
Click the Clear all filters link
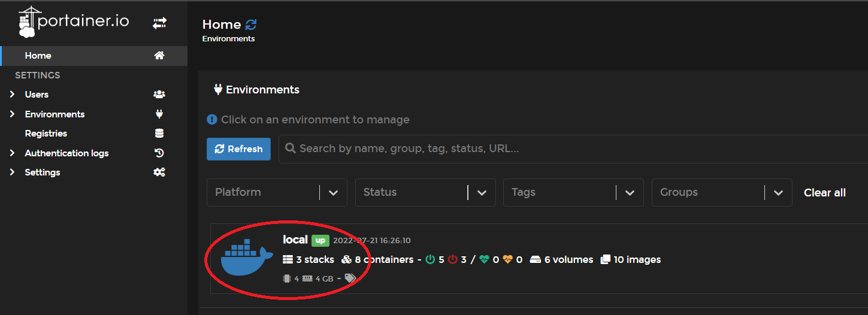(x=824, y=192)
